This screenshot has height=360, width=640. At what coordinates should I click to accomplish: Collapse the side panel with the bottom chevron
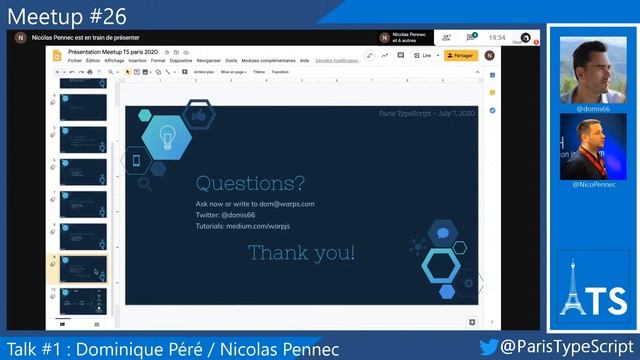click(x=492, y=322)
